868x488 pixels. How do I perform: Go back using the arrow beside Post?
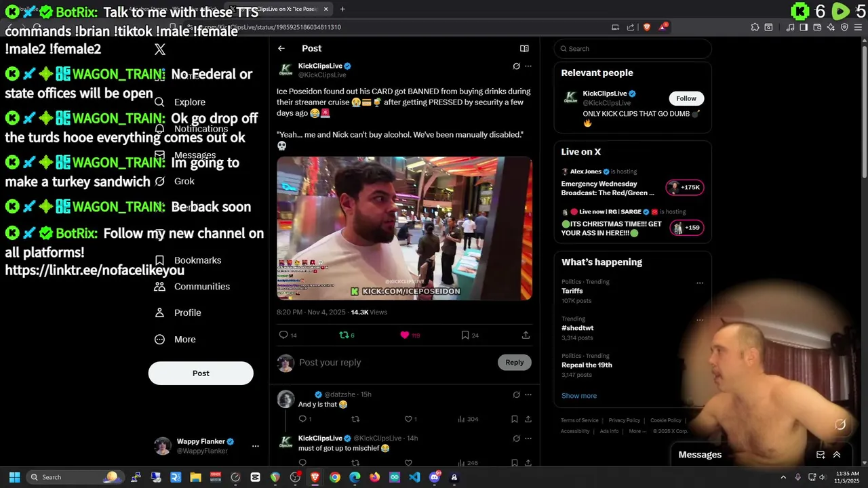[x=281, y=48]
